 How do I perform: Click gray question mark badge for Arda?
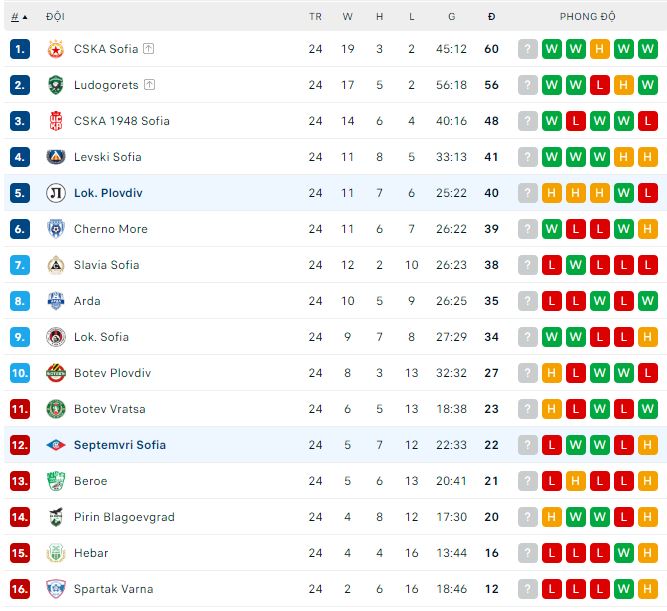click(x=527, y=301)
